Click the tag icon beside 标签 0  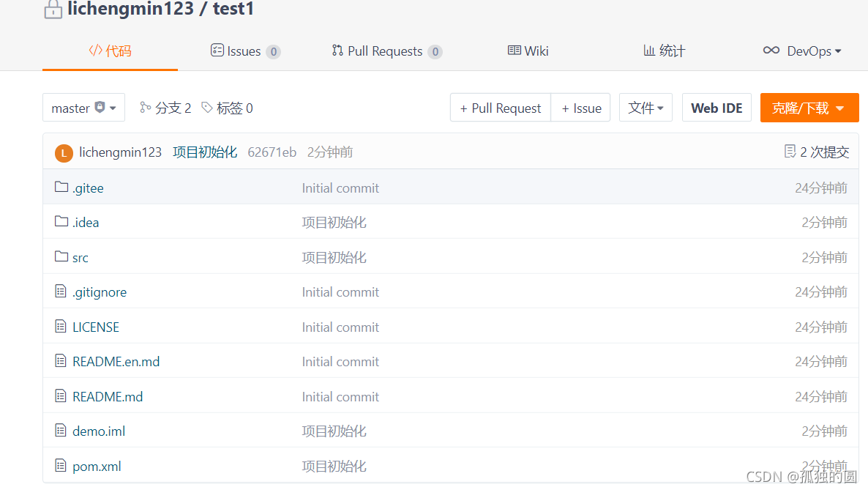click(x=207, y=108)
